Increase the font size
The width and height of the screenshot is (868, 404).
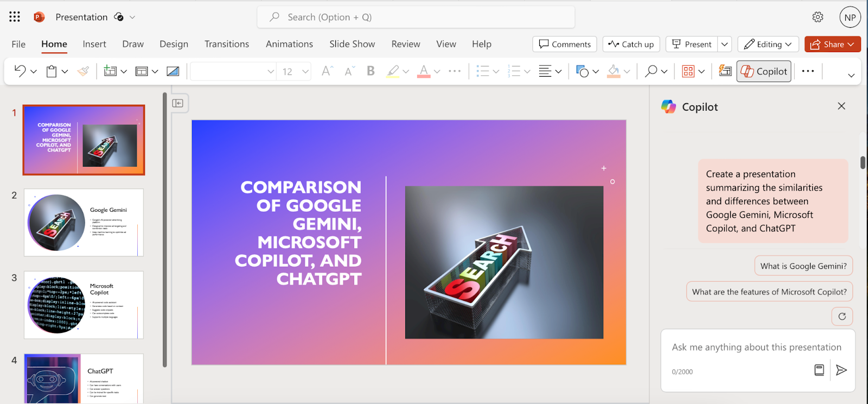point(327,71)
